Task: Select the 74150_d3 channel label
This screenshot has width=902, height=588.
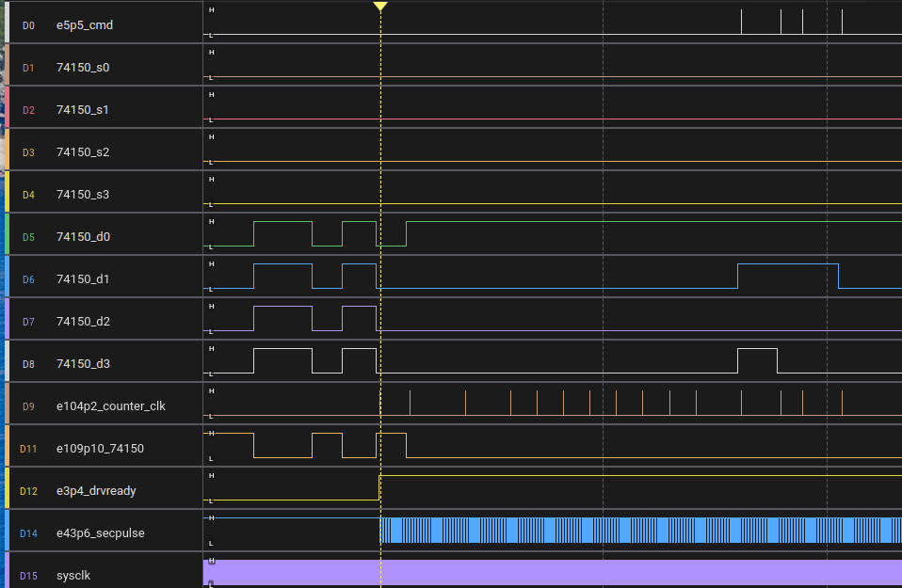Action: coord(84,364)
